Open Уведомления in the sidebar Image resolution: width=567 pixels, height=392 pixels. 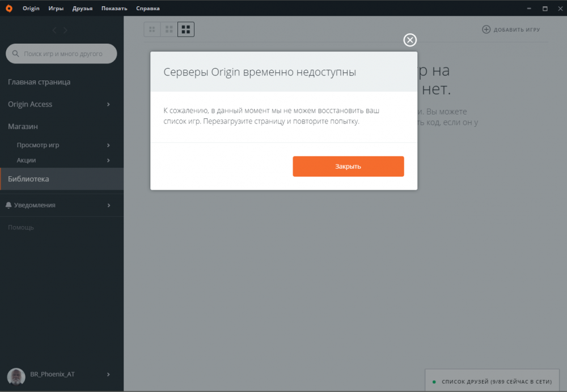pyautogui.click(x=35, y=205)
